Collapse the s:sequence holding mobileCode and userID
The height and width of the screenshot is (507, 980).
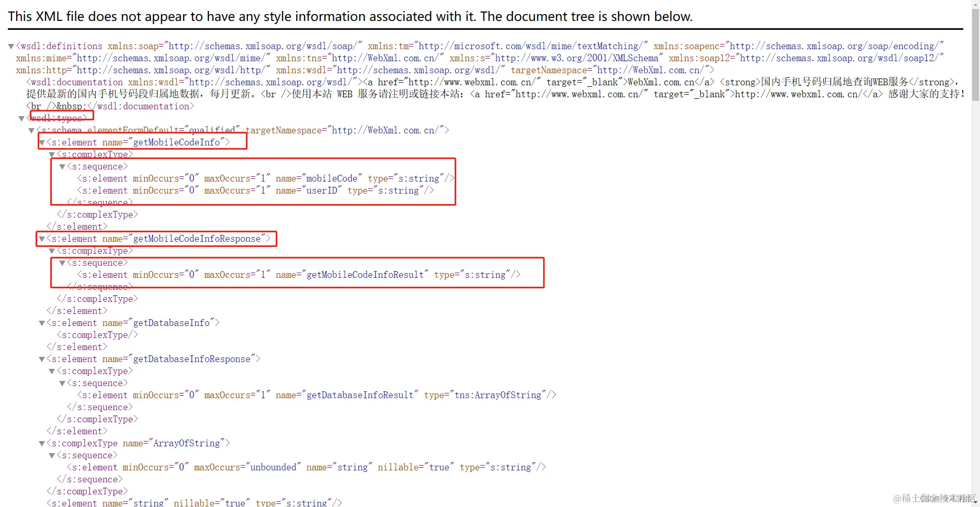(62, 167)
